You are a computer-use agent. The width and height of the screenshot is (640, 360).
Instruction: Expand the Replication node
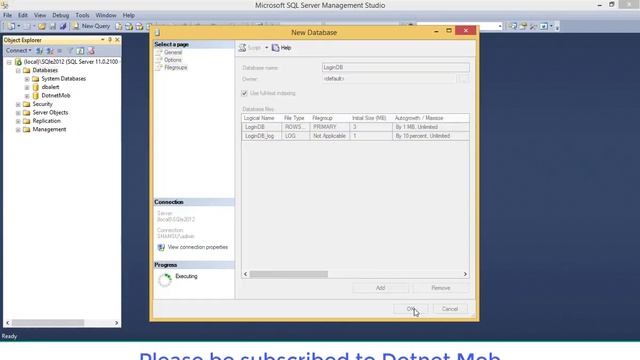[18, 122]
